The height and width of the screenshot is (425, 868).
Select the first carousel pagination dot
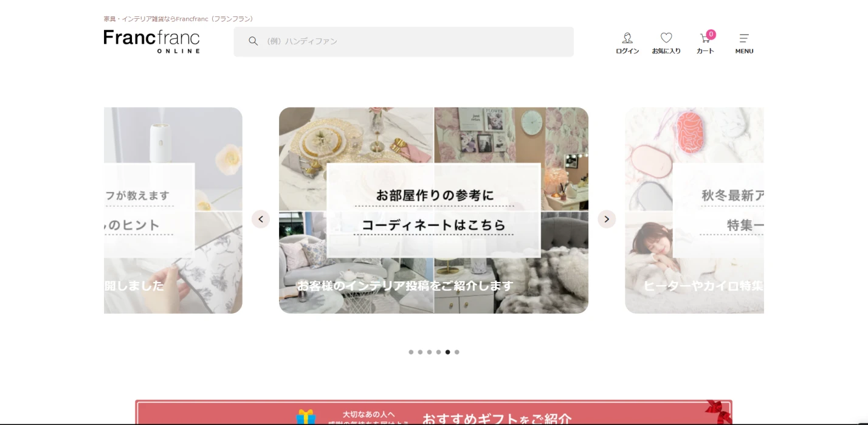(x=411, y=352)
